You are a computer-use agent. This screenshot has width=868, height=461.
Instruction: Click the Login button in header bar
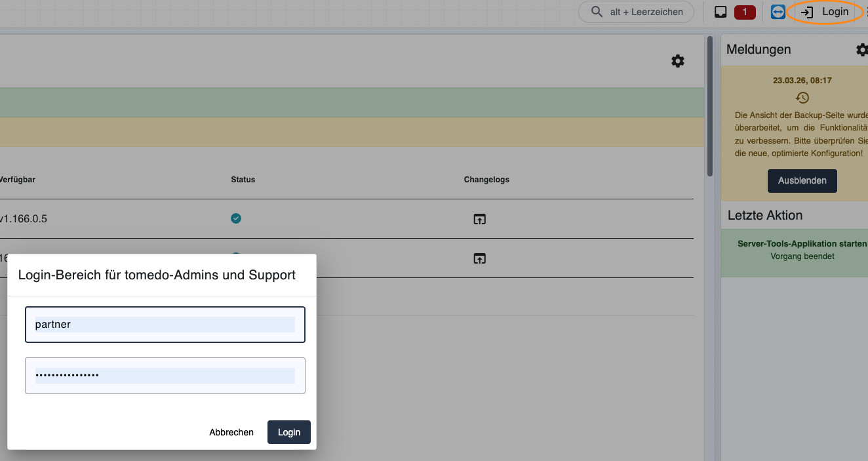(x=827, y=12)
